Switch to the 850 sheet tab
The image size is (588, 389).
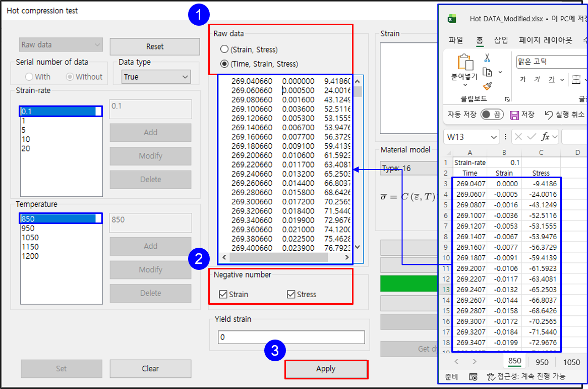click(514, 361)
